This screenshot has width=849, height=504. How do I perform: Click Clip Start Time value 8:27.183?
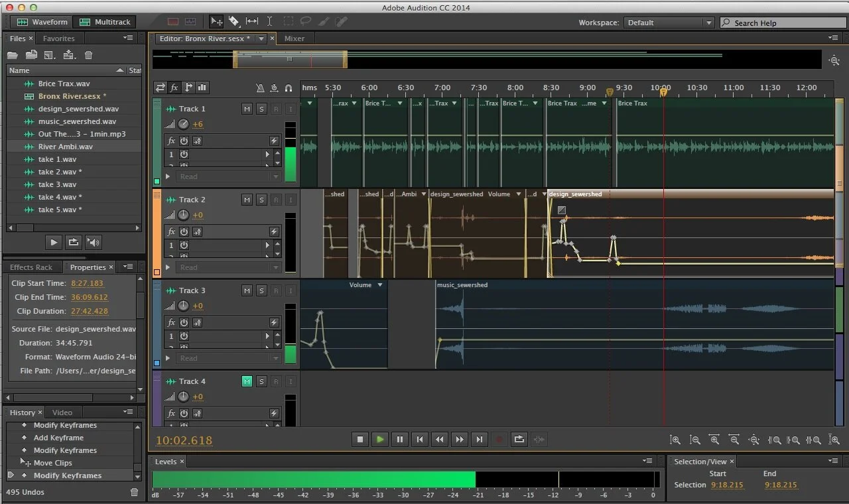87,283
